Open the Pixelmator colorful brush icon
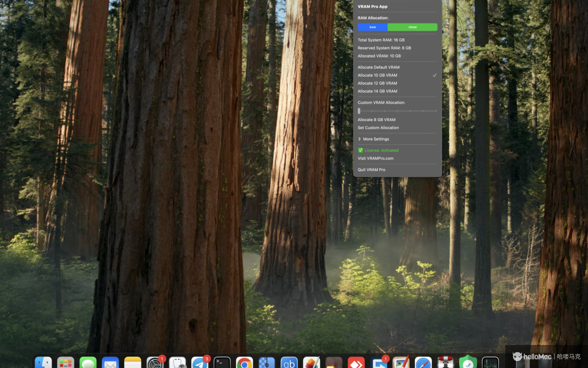 point(311,363)
